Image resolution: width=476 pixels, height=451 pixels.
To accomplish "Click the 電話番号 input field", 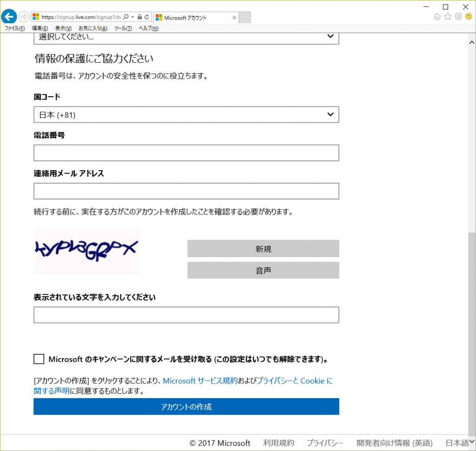I will click(x=186, y=153).
